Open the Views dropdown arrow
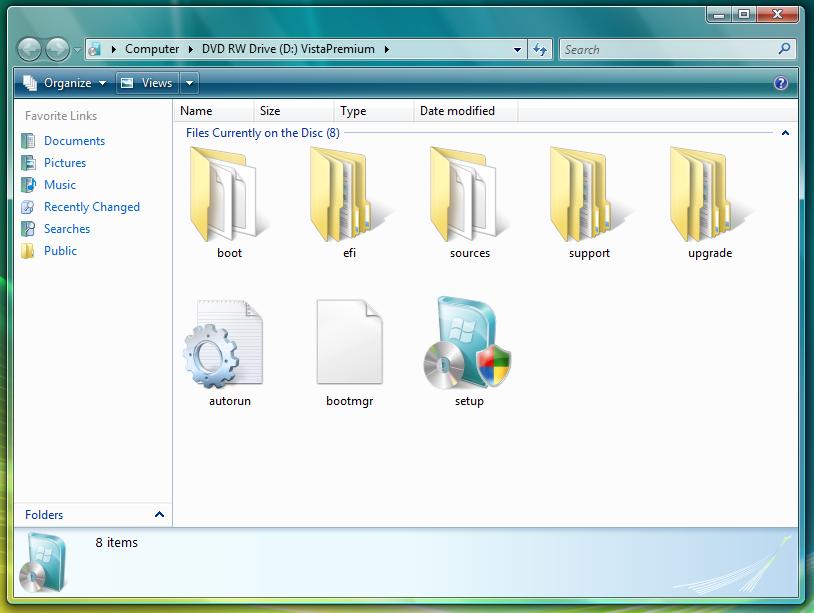This screenshot has height=613, width=814. click(189, 83)
